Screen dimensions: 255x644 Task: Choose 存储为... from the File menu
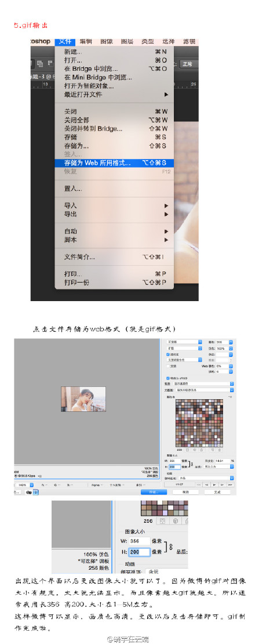pyautogui.click(x=114, y=146)
